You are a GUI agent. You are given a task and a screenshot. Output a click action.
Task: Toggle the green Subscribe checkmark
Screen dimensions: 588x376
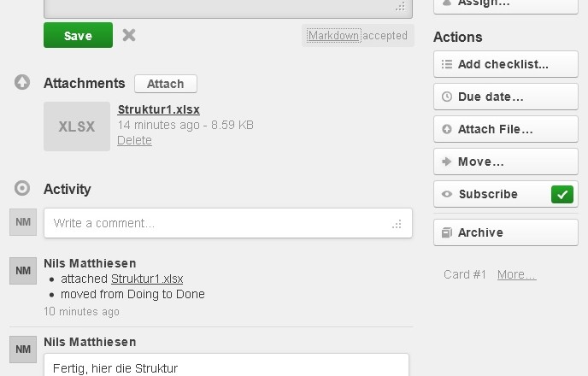click(x=562, y=194)
